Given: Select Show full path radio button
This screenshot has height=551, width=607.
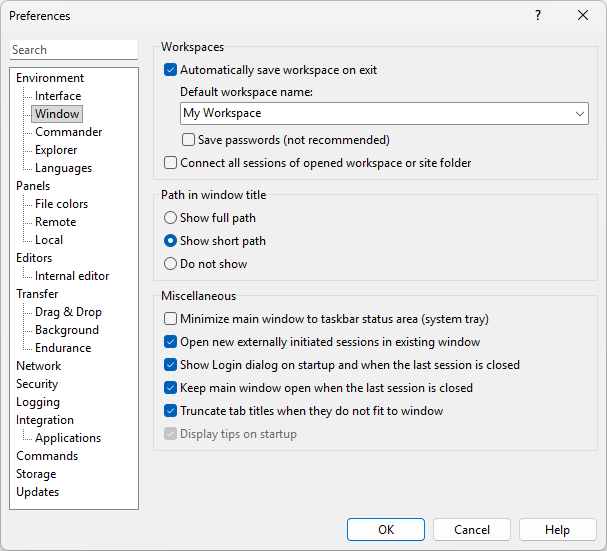Looking at the screenshot, I should (x=170, y=218).
